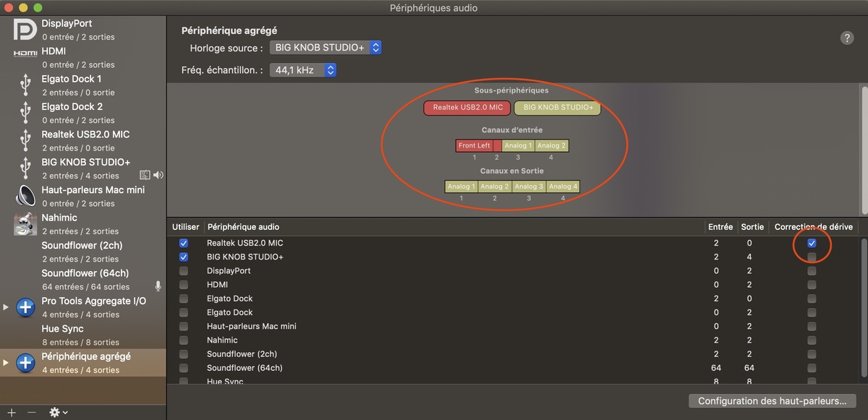Open the gear actions menu
Image resolution: width=868 pixels, height=420 pixels.
[58, 412]
